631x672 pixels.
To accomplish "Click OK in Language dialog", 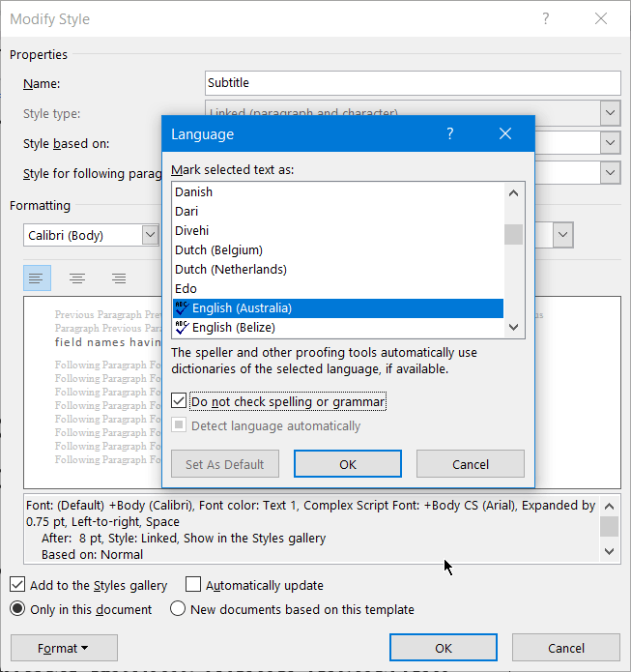I will click(348, 464).
